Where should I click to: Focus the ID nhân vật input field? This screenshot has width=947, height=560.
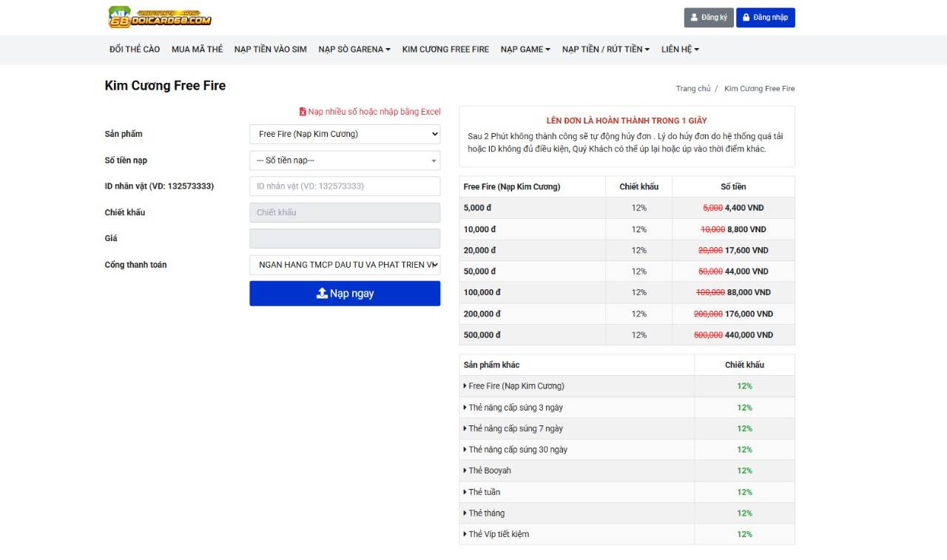pyautogui.click(x=345, y=186)
